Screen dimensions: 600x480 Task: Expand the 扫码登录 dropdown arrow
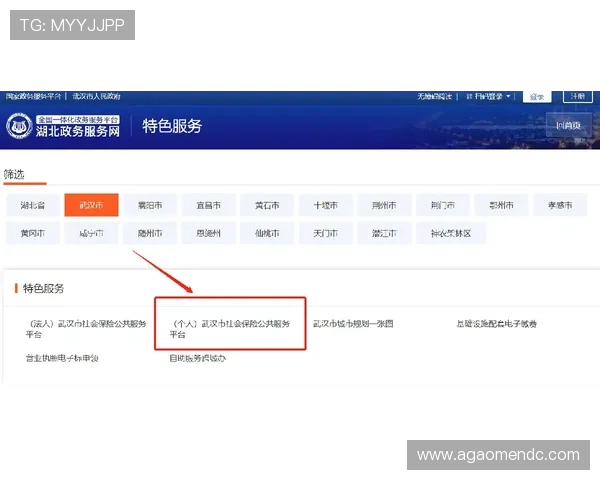(x=508, y=96)
